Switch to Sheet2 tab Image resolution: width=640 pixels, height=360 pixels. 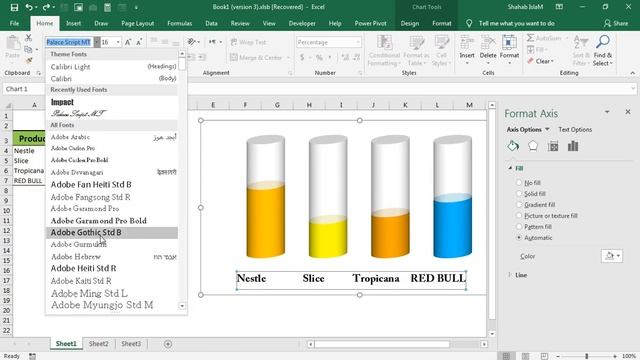(x=99, y=344)
